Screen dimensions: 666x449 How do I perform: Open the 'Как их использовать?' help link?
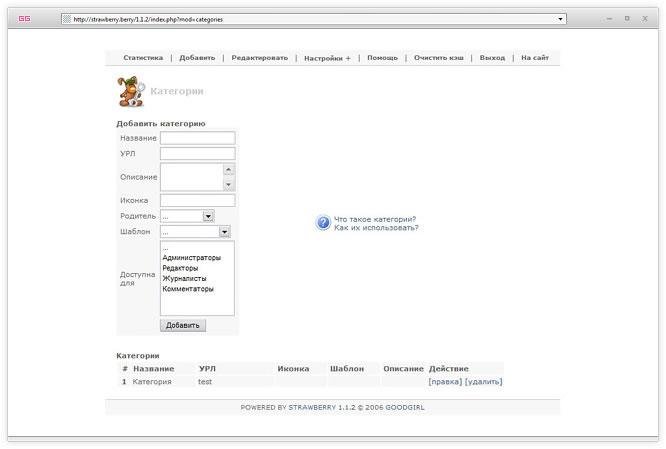point(376,228)
